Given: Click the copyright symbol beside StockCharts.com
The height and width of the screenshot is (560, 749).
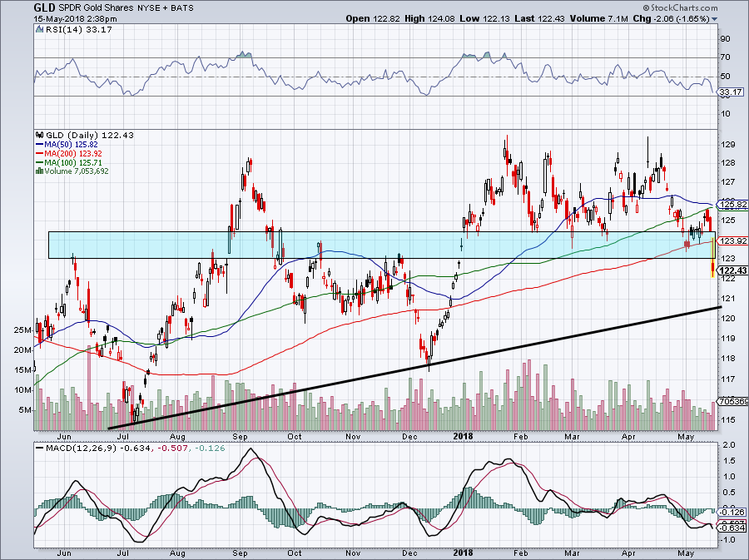Looking at the screenshot, I should pyautogui.click(x=647, y=7).
